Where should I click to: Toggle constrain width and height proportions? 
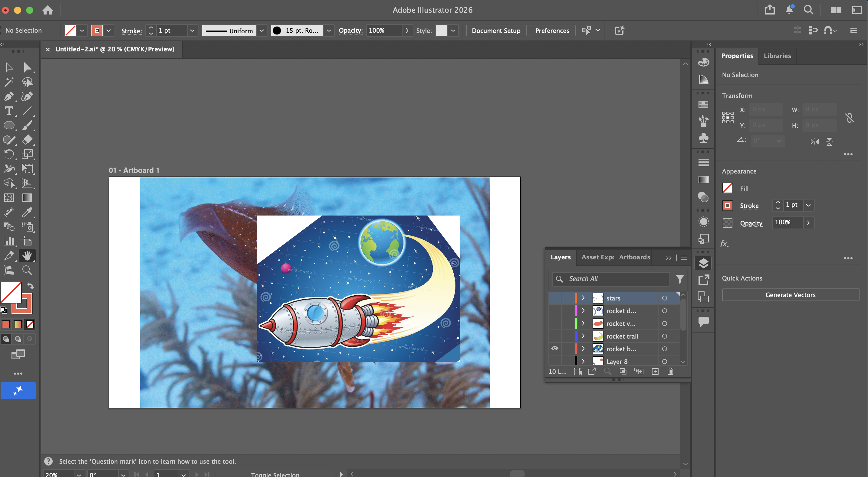(850, 118)
